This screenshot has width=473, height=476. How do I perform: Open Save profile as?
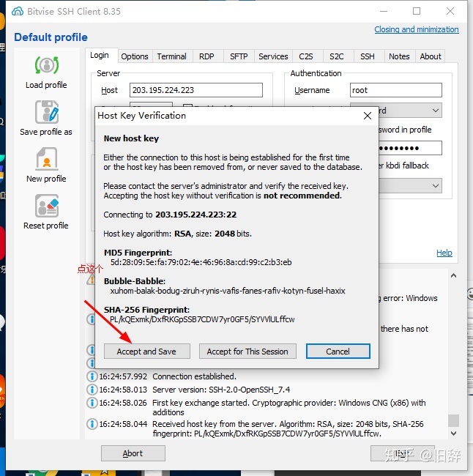click(x=46, y=118)
